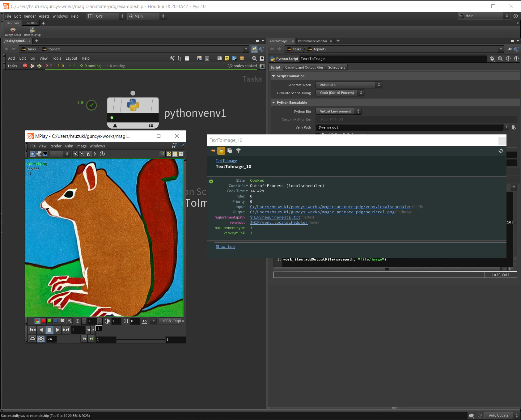521x420 pixels.
Task: Click the parameter search icon beside gear
Action: [x=500, y=59]
